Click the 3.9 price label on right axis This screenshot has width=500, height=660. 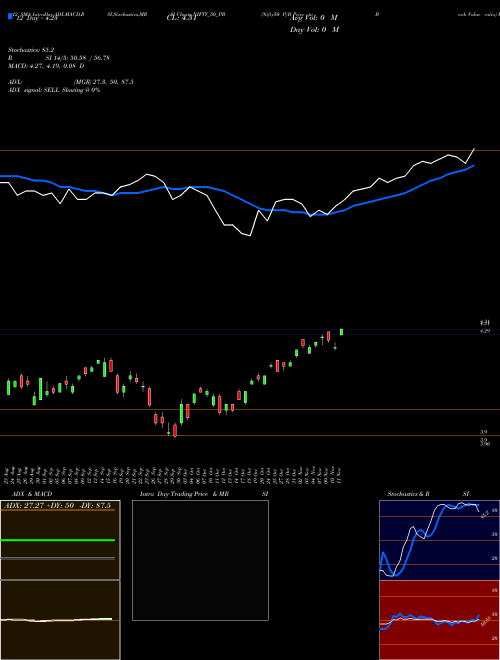[x=484, y=432]
